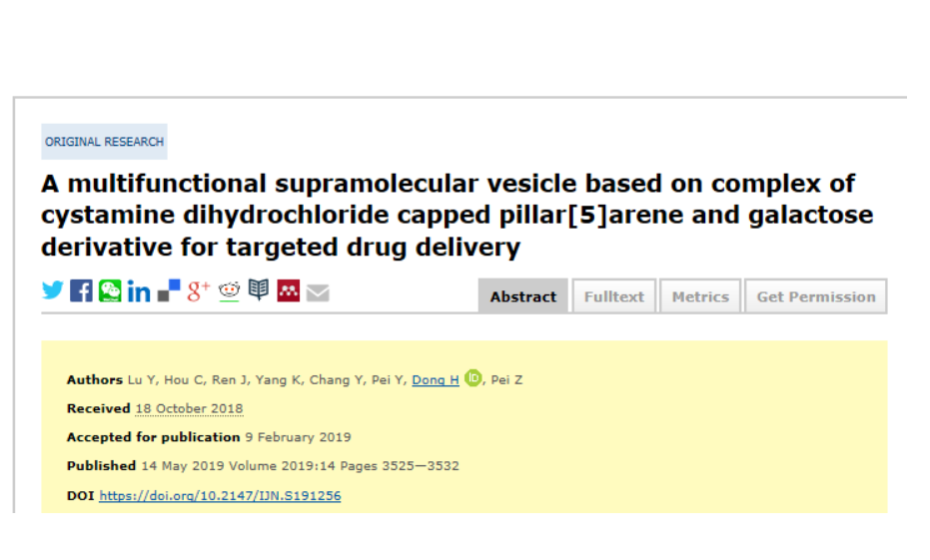The height and width of the screenshot is (560, 930).
Task: Follow the DOI link 10.2147/IJN.S191256
Action: click(x=220, y=495)
